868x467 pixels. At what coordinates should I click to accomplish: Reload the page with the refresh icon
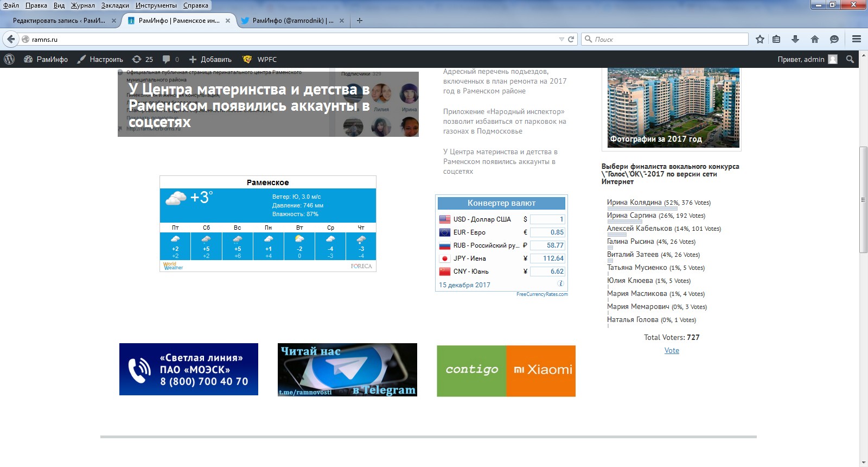coord(571,39)
